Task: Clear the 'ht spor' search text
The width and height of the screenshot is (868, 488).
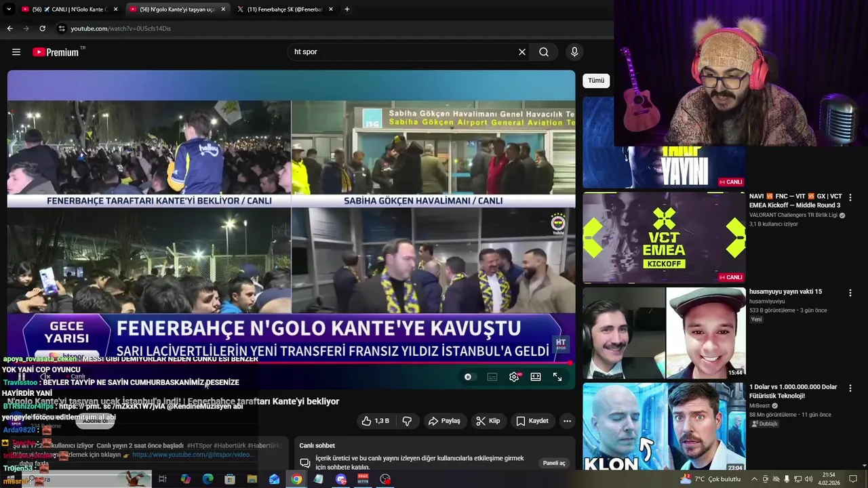Action: [522, 52]
